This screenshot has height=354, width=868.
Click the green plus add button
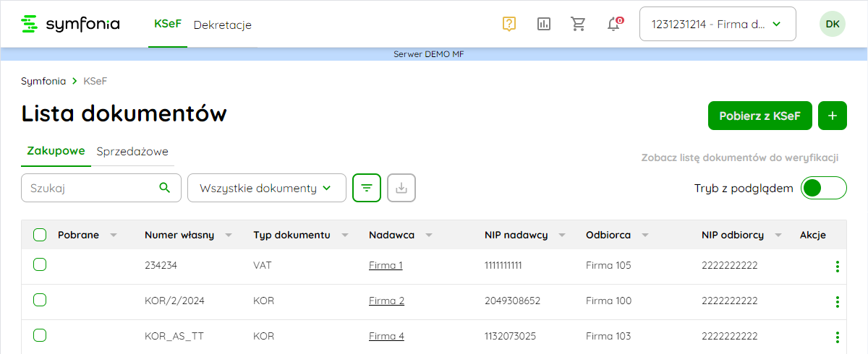pyautogui.click(x=832, y=116)
